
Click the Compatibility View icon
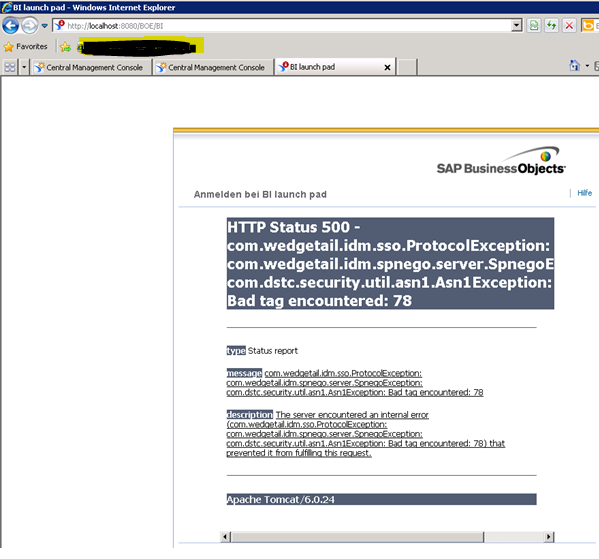point(534,26)
